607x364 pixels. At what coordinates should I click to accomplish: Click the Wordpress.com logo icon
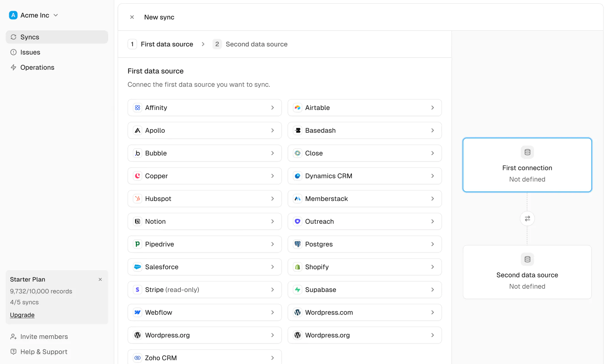pos(297,312)
